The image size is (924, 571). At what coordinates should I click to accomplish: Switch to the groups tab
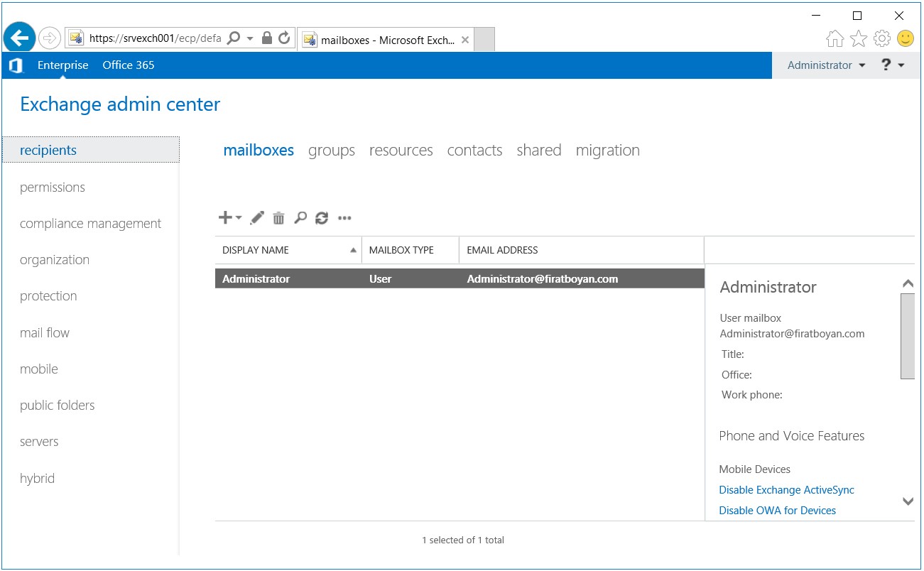(x=332, y=151)
